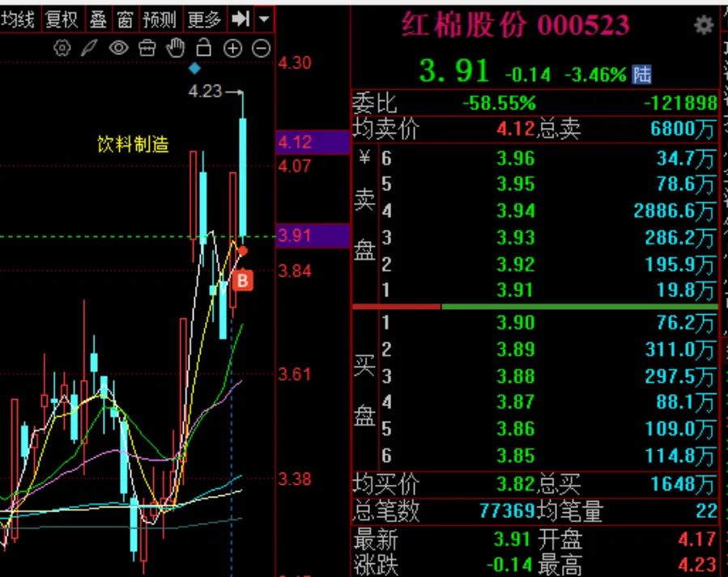Toggle the eye visibility icon
Image resolution: width=728 pixels, height=577 pixels.
coord(119,49)
